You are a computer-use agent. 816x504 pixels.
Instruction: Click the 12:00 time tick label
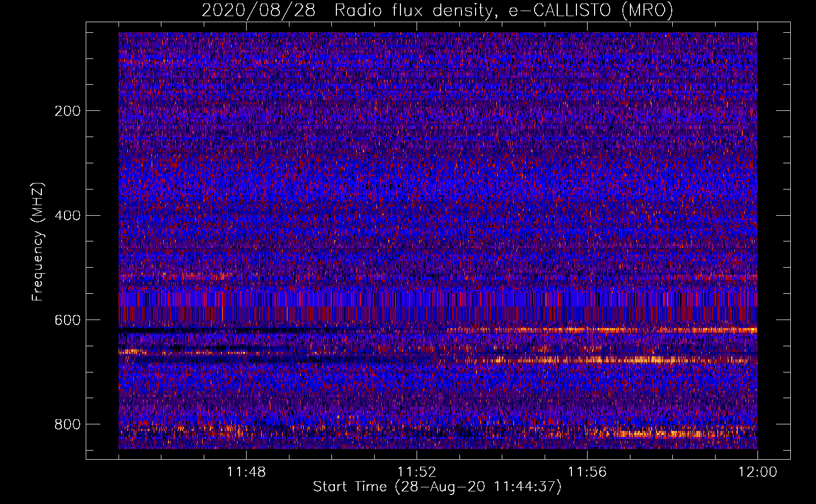[757, 472]
